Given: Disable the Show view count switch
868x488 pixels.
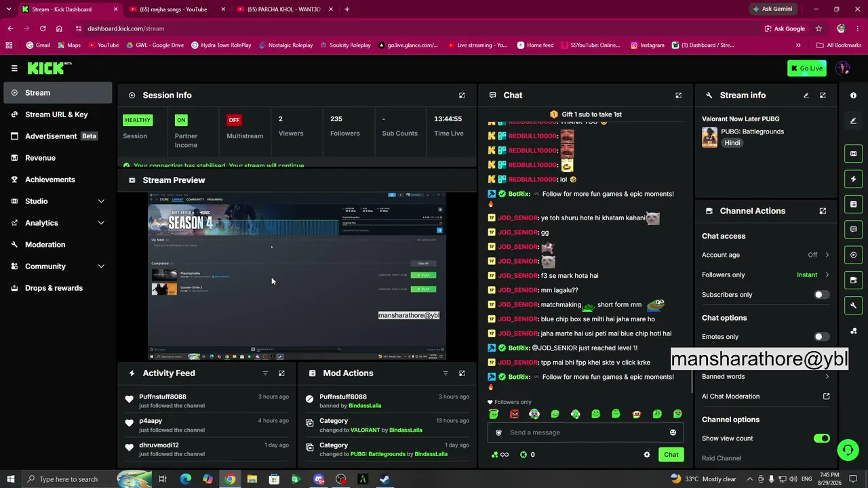Looking at the screenshot, I should coord(821,439).
